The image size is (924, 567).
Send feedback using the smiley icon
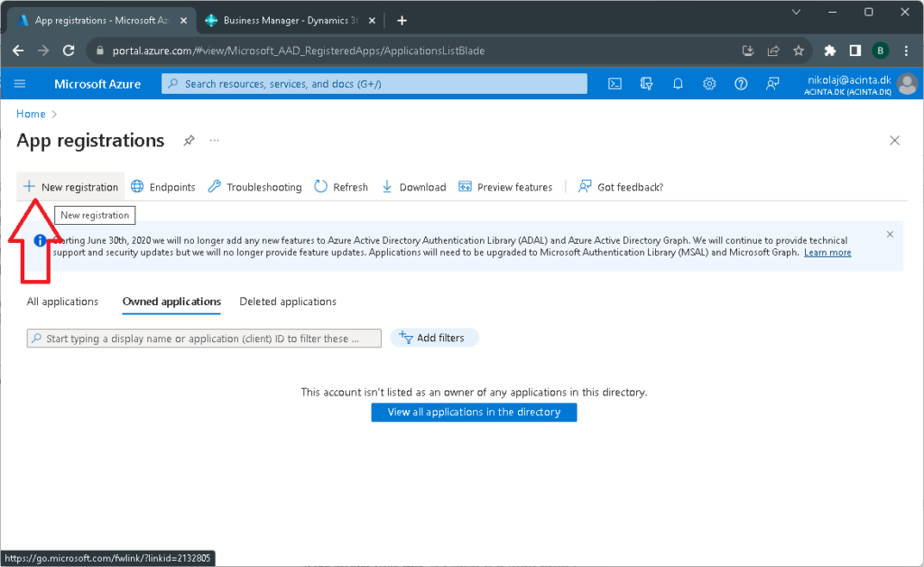click(772, 83)
